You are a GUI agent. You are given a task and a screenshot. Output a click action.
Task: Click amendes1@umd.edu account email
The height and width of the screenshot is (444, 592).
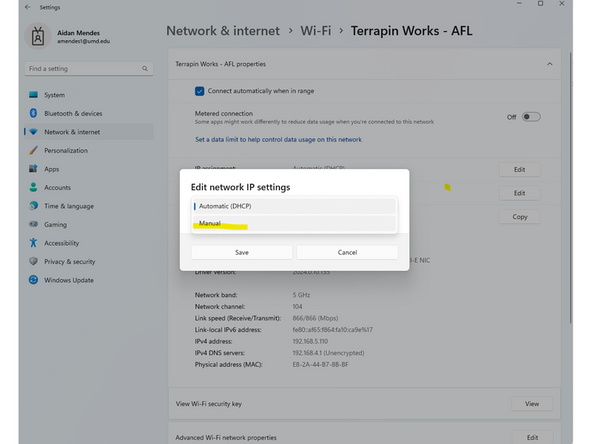83,41
